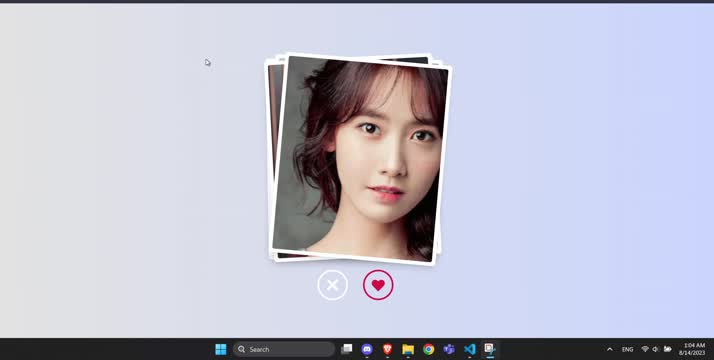Open Wi-Fi network quick settings
The height and width of the screenshot is (360, 714).
click(645, 349)
